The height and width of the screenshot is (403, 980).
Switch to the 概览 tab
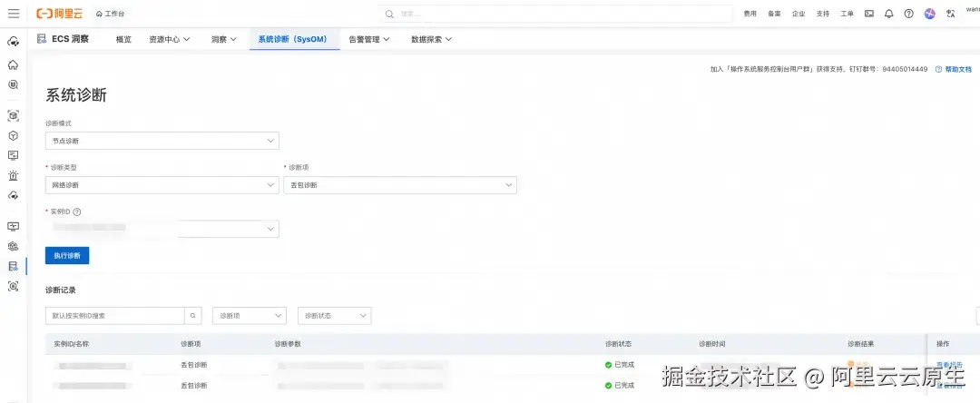click(123, 40)
